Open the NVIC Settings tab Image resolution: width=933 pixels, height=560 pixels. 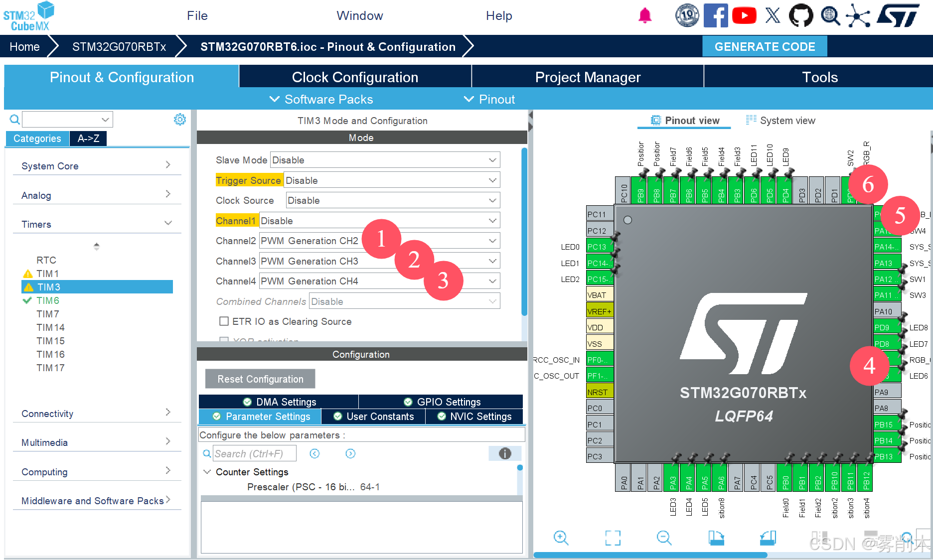pos(474,416)
